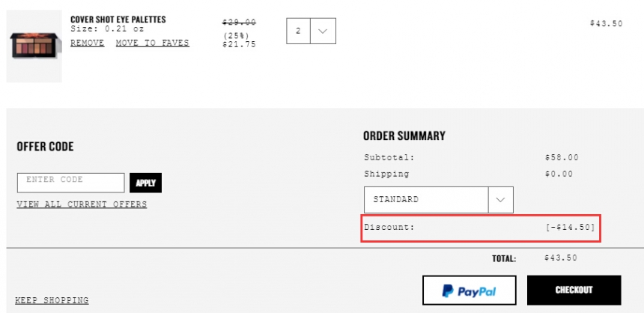Open the quantity dropdown chevron
The width and height of the screenshot is (644, 313).
323,31
